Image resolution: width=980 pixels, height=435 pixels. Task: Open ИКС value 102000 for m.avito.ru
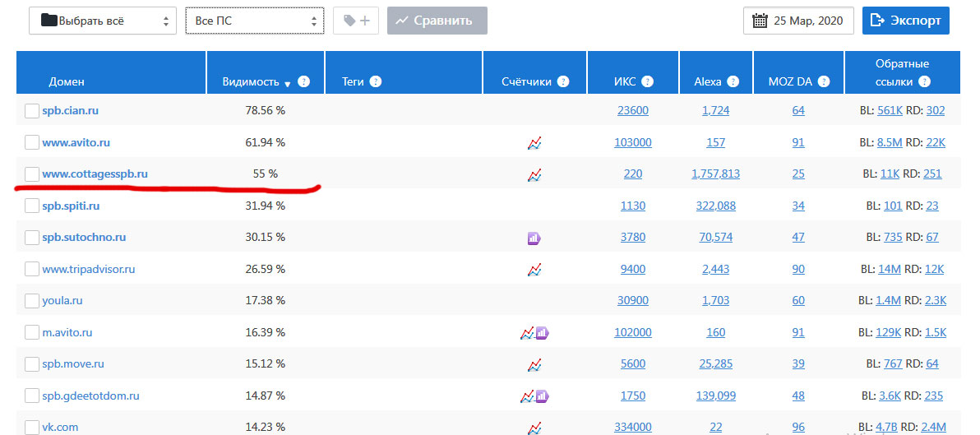point(632,332)
